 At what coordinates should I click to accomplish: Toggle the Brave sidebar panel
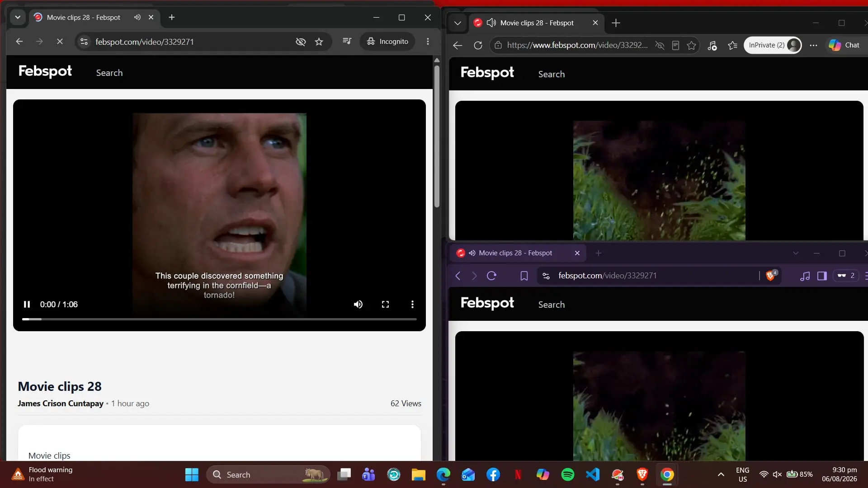coord(822,276)
